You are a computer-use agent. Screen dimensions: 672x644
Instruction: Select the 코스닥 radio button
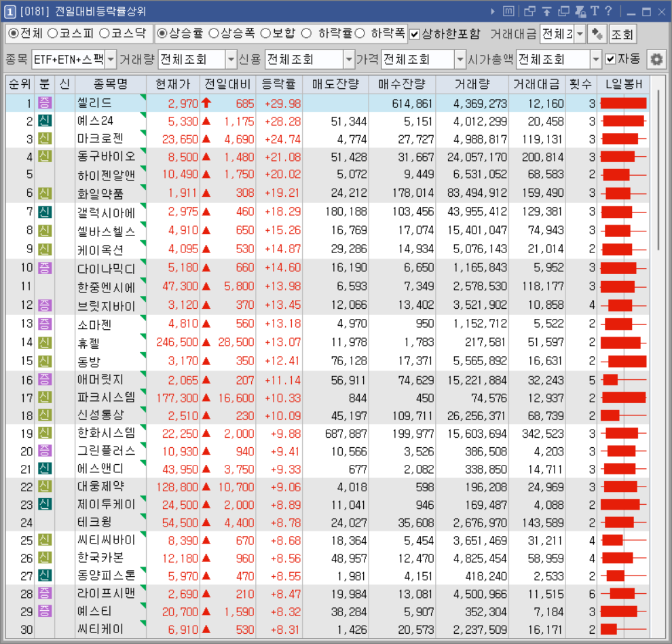pyautogui.click(x=104, y=33)
